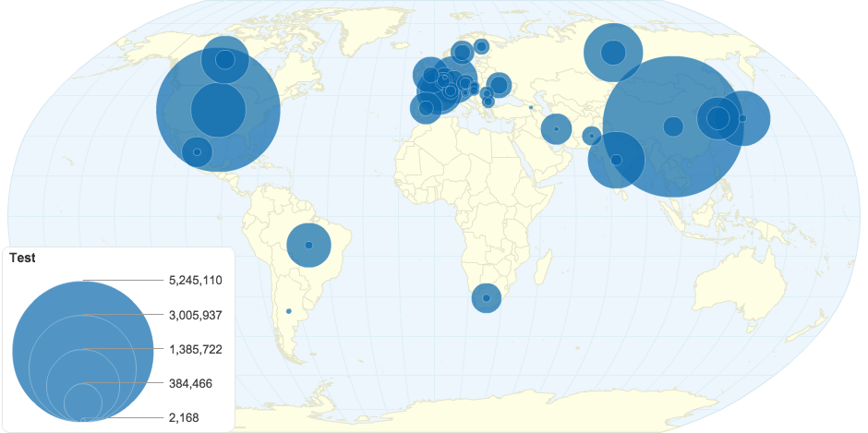Select the bubble over Russia
This screenshot has width=868, height=433.
pos(613,53)
